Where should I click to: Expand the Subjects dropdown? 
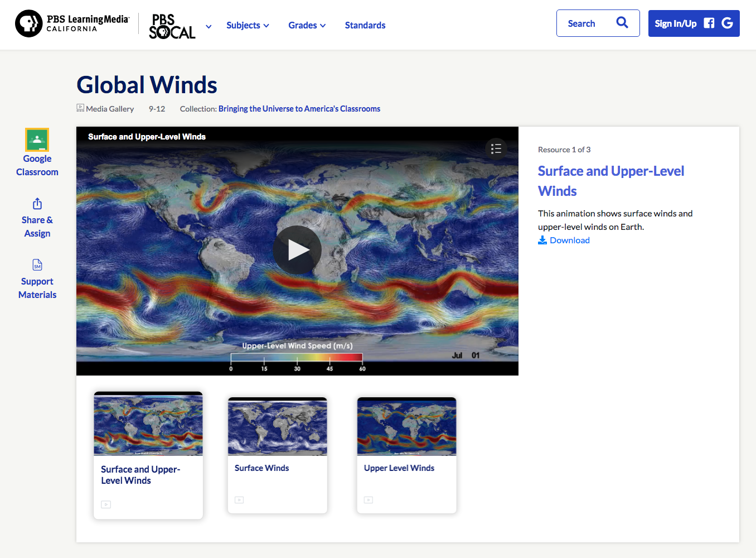248,25
